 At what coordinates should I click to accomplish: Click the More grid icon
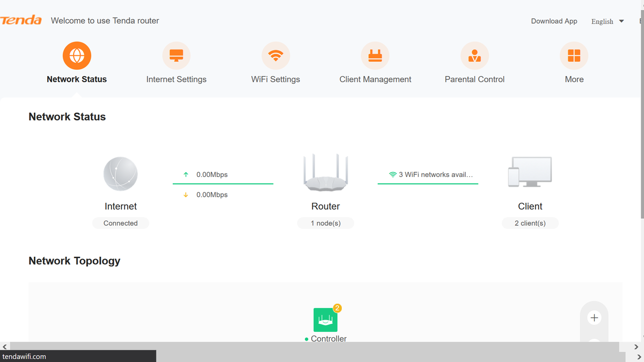click(574, 55)
